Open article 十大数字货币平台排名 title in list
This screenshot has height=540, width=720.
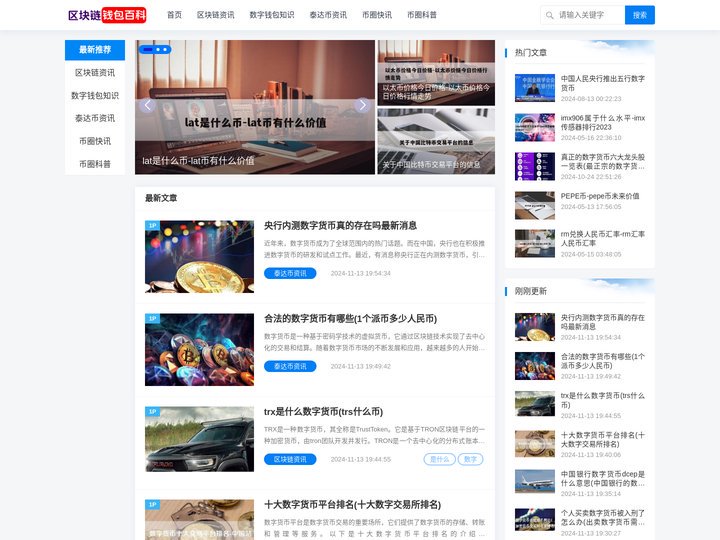point(352,505)
